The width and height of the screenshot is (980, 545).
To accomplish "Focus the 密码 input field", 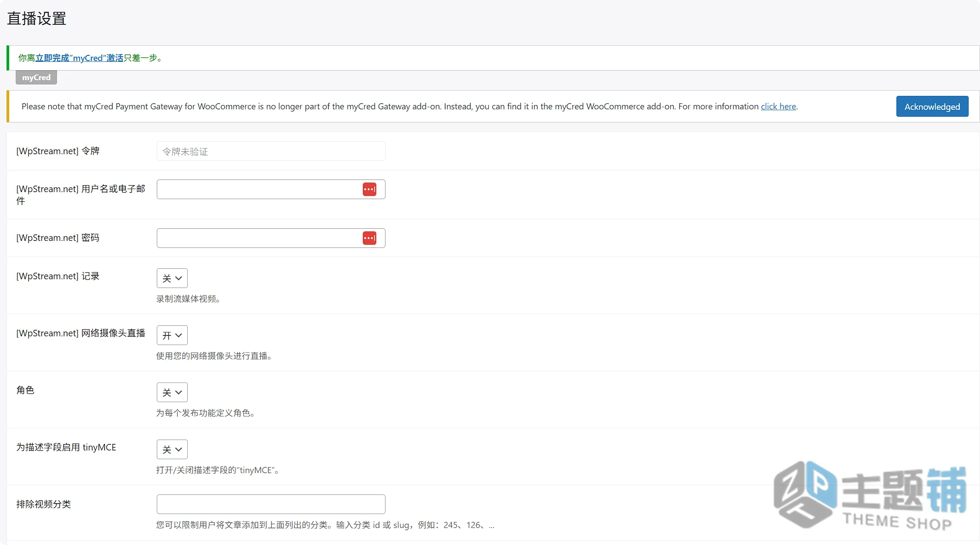I will (x=271, y=238).
